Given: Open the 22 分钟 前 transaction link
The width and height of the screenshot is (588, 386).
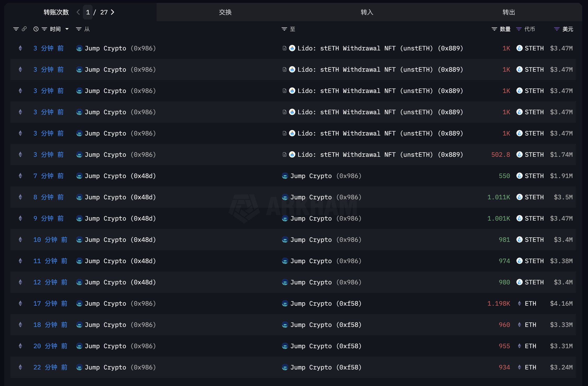Looking at the screenshot, I should point(50,367).
